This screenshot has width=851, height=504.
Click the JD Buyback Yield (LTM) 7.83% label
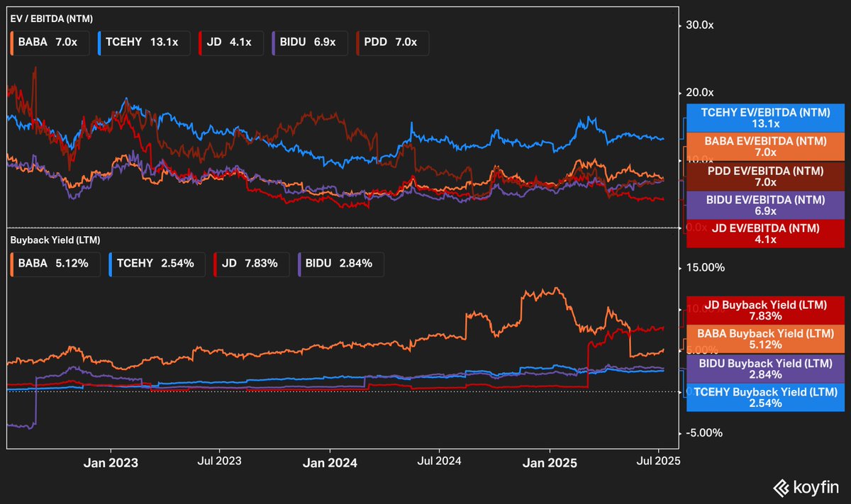click(766, 310)
